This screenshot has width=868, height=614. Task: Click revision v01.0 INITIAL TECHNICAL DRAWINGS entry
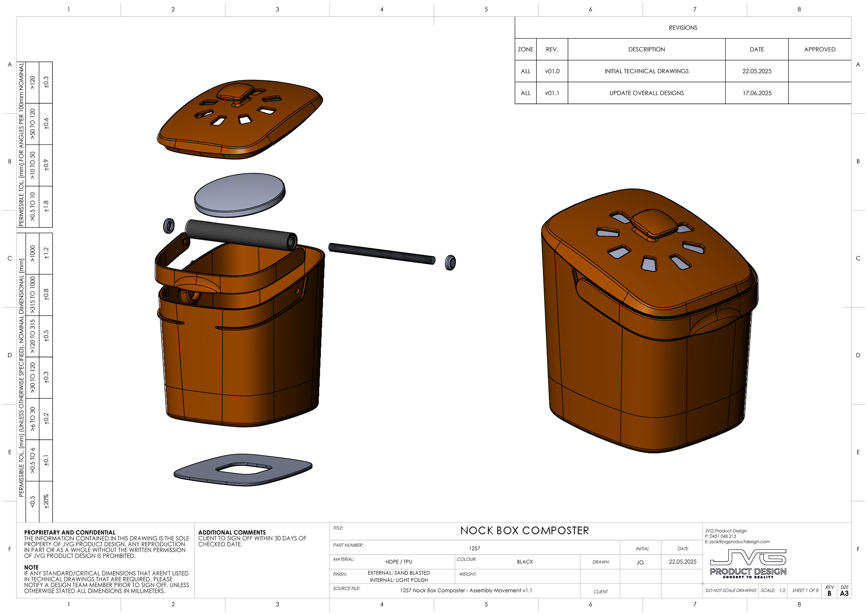click(647, 71)
